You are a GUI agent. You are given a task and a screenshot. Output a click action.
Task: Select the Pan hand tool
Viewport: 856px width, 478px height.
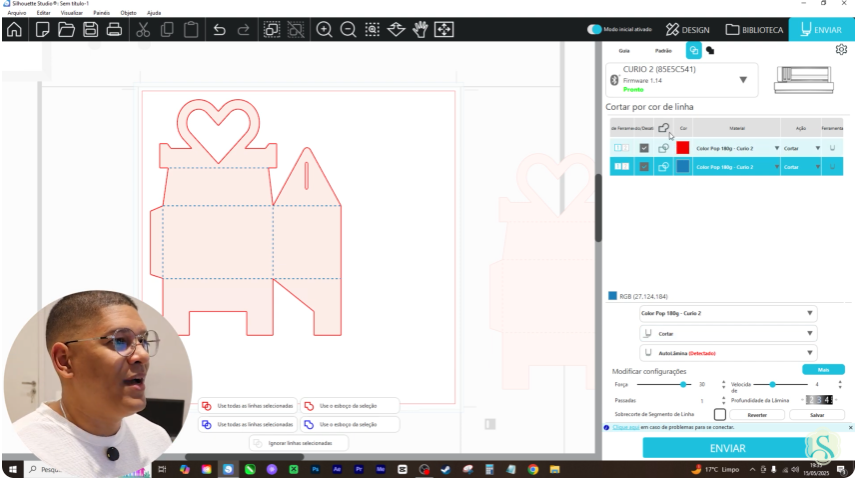click(x=420, y=29)
